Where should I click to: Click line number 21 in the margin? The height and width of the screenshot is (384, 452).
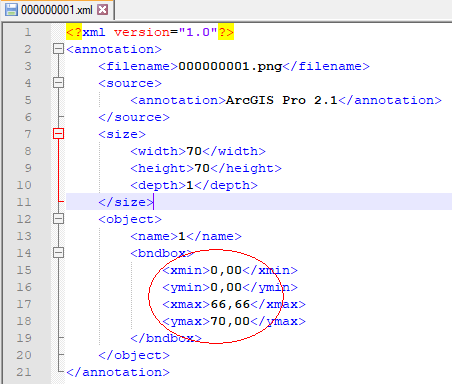(x=24, y=372)
